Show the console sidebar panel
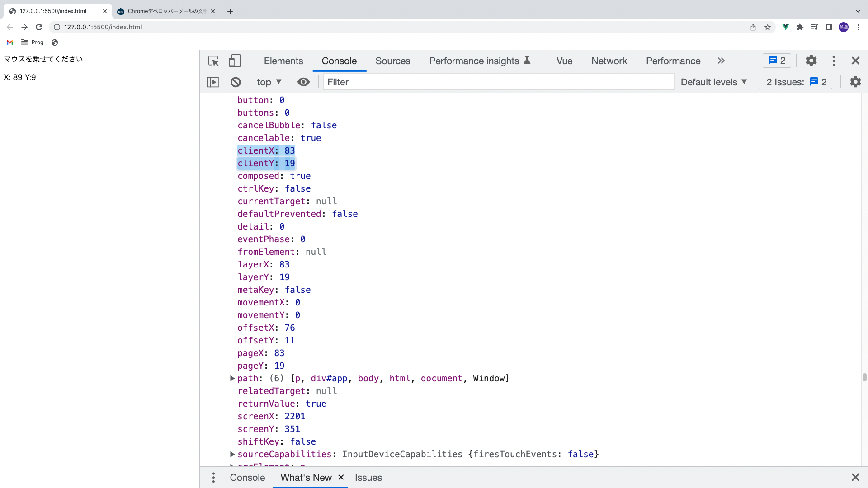Screen dimensions: 868x488 pyautogui.click(x=213, y=82)
